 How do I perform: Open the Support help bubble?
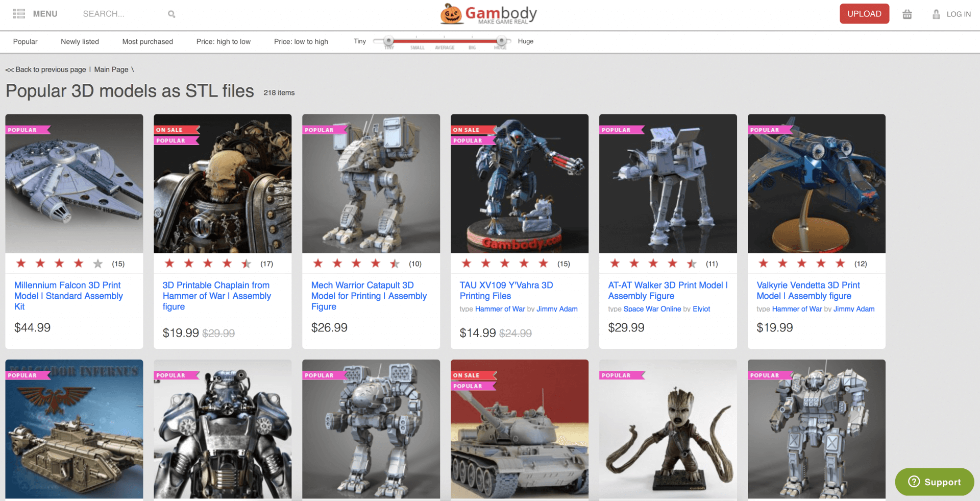tap(935, 482)
